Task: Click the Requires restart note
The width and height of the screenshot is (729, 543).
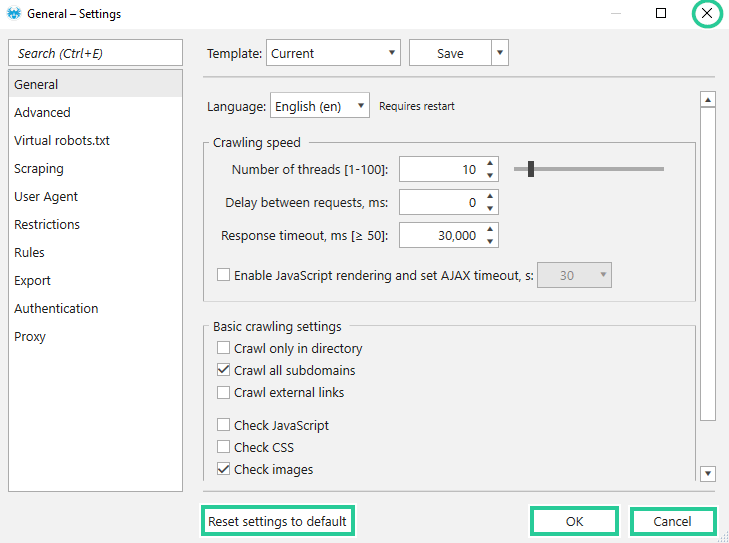Action: pyautogui.click(x=417, y=106)
